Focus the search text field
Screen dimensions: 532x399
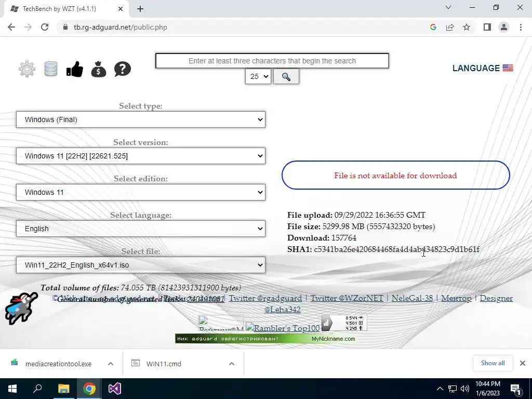[x=272, y=61]
